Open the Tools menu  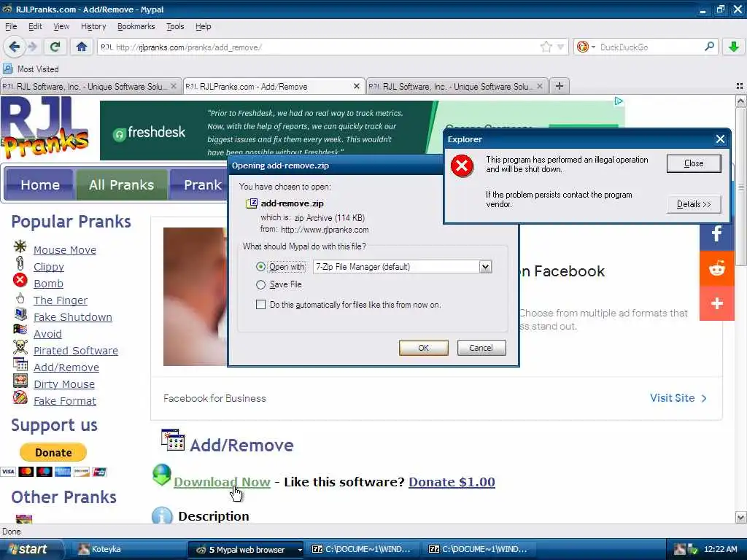pyautogui.click(x=175, y=26)
